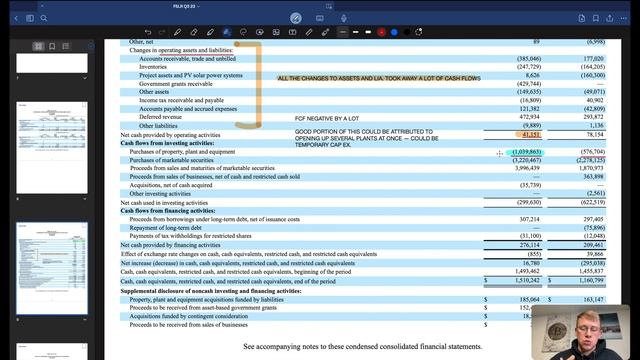This screenshot has height=360, width=640.
Task: Expand options chevron under third thumbnail
Action: [84, 320]
